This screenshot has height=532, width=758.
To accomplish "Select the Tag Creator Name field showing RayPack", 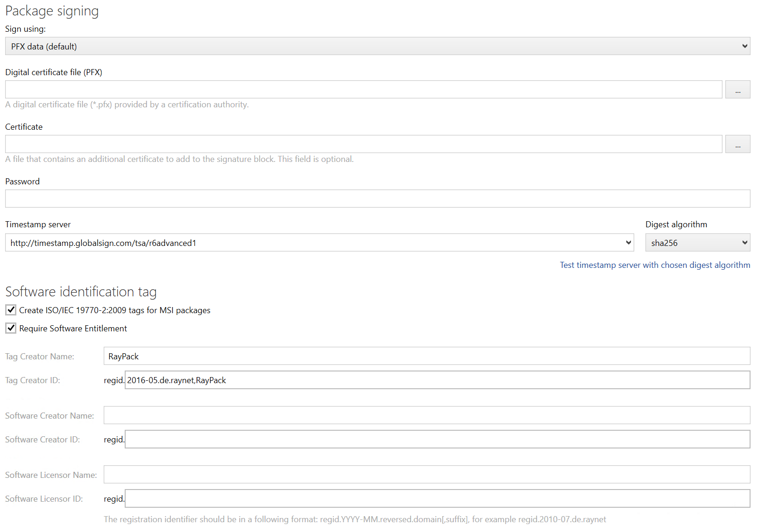I will coord(327,356).
